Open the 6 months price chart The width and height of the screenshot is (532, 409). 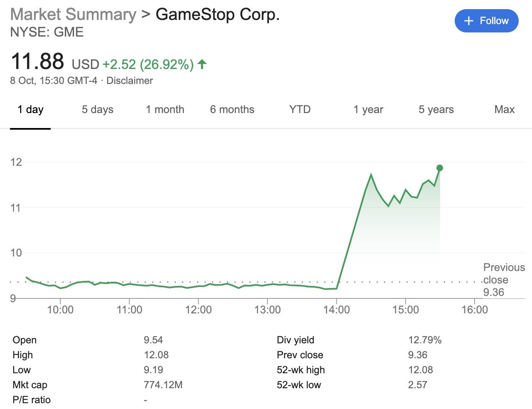coord(232,109)
